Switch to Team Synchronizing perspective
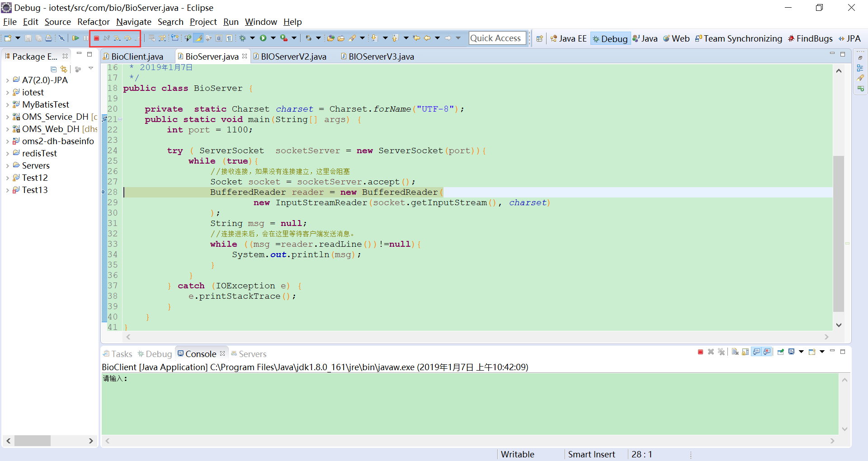This screenshot has width=868, height=461. point(739,38)
